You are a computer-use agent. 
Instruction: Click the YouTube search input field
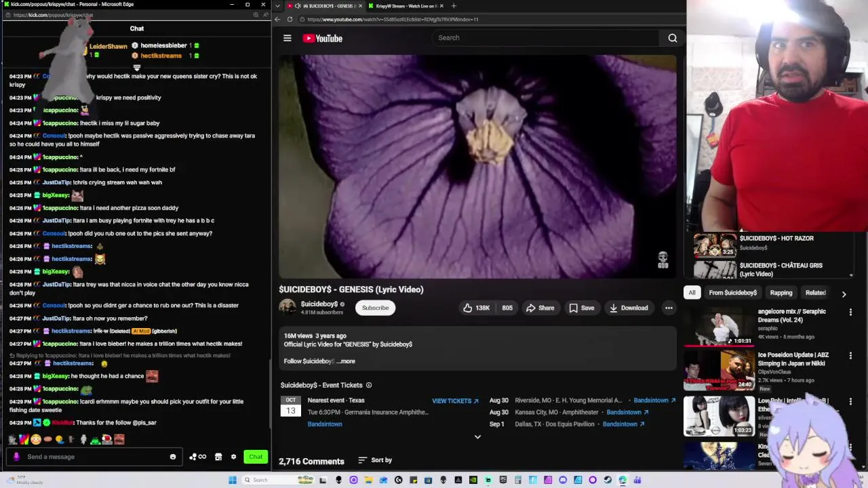pyautogui.click(x=546, y=38)
